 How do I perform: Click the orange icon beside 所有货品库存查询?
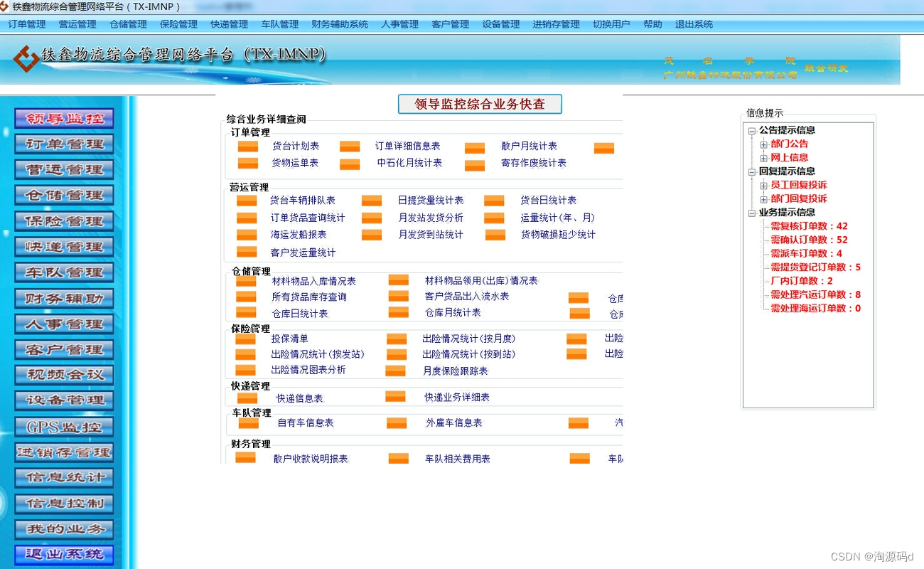[x=246, y=297]
